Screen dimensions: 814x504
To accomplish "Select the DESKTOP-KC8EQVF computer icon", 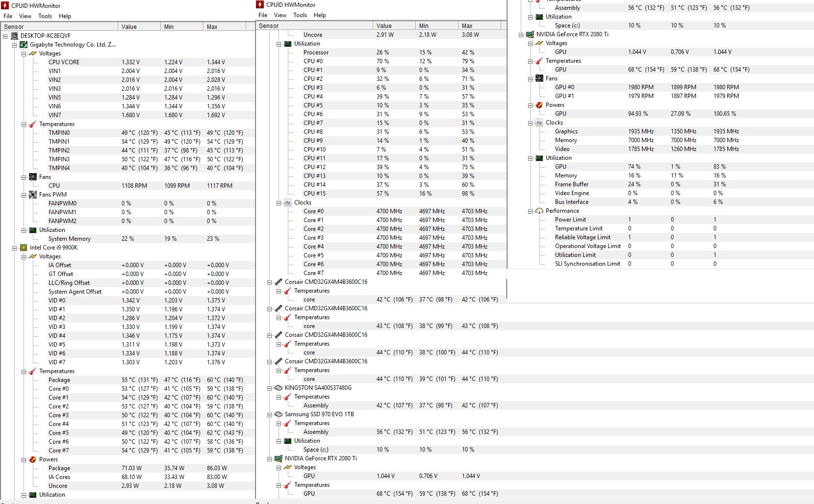I will coord(14,36).
